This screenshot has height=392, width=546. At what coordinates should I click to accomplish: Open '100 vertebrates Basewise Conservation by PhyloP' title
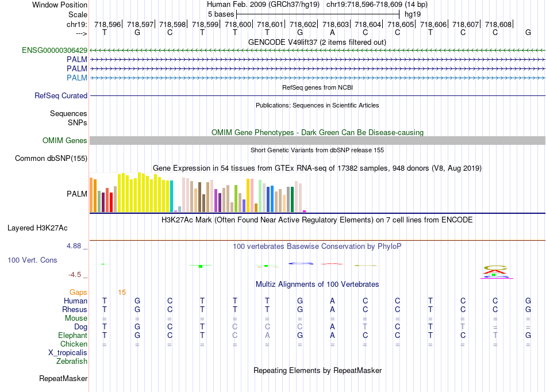pyautogui.click(x=317, y=247)
